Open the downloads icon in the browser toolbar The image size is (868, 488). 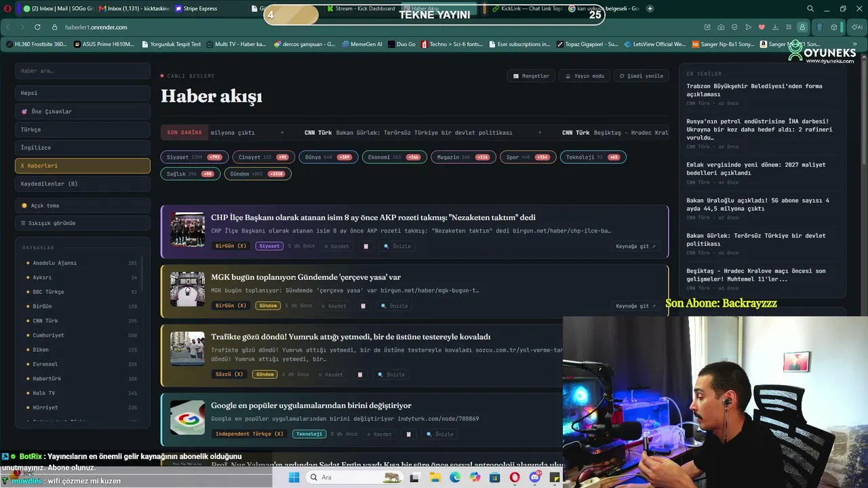[x=775, y=27]
